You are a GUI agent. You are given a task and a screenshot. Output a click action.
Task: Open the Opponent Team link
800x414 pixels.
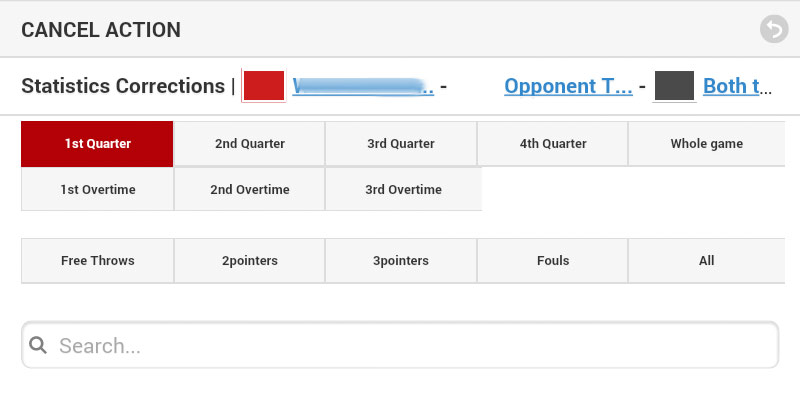tap(568, 86)
